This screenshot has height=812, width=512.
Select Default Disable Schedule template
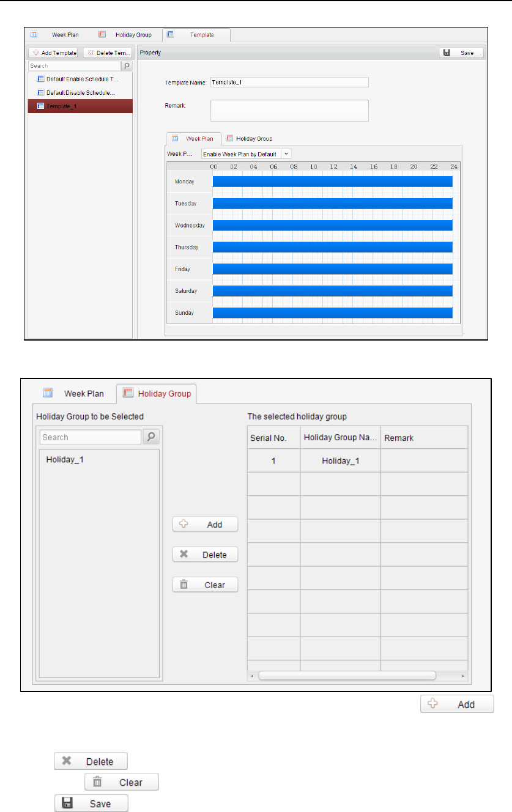pos(80,92)
